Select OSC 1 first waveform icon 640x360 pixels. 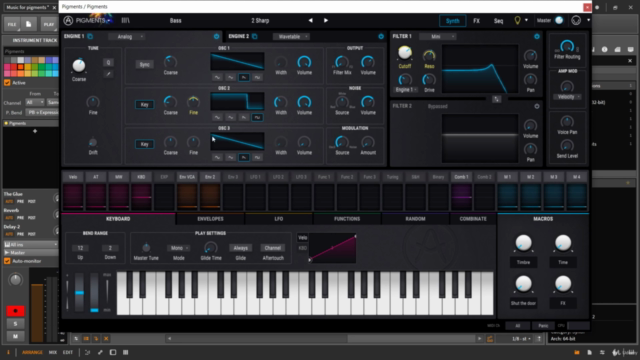click(x=217, y=77)
